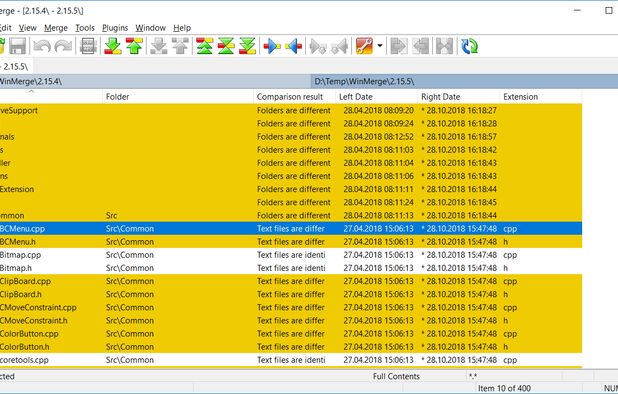Click the right path header D:\Temp\WinMerge\2.15.5\
618x394 pixels.
(464, 82)
